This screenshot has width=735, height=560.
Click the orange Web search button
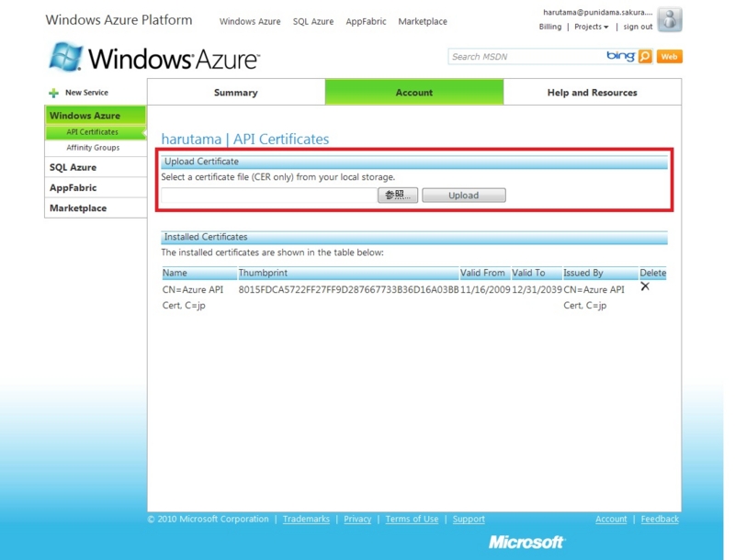coord(670,57)
